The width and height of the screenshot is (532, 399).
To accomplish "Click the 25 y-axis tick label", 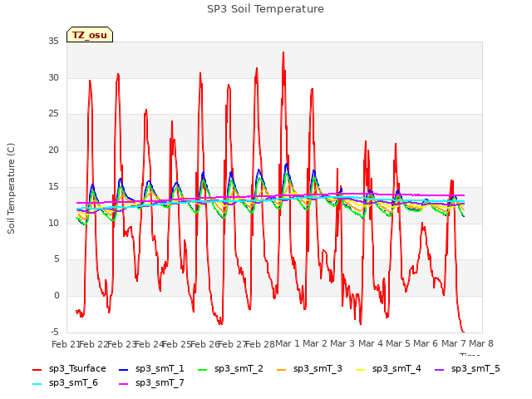I will pyautogui.click(x=53, y=114).
